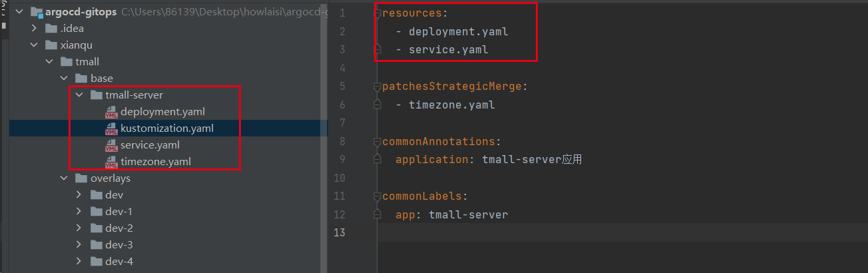Click the overlays folder icon
Viewport: 868px width, 273px height.
click(x=81, y=178)
